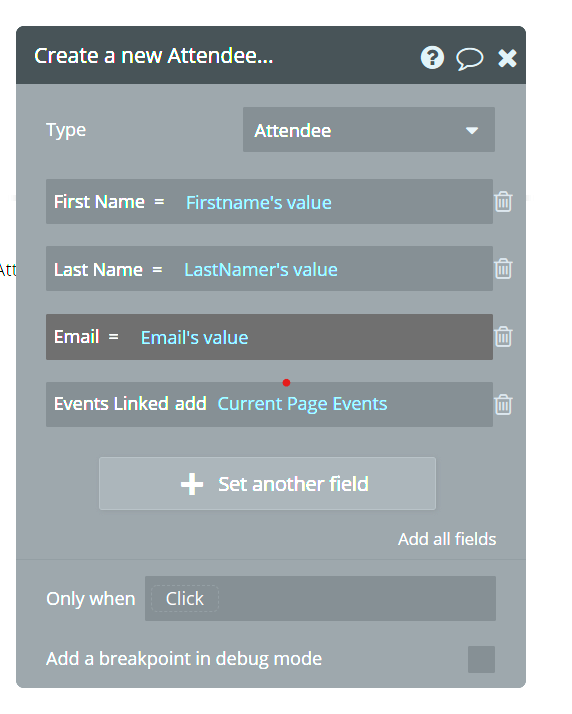Click the Only when condition placeholder
The width and height of the screenshot is (572, 714).
(184, 598)
